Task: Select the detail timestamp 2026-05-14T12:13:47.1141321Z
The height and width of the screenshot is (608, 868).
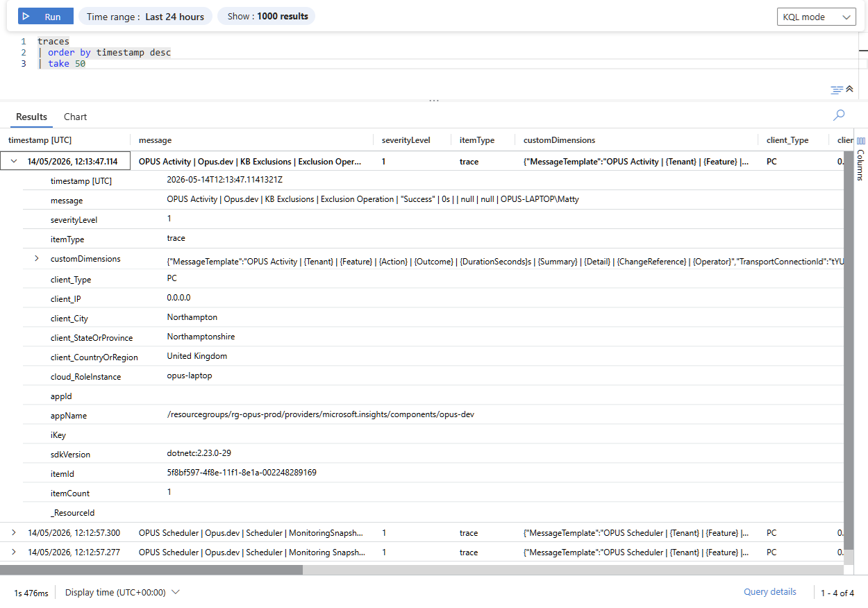Action: tap(224, 179)
